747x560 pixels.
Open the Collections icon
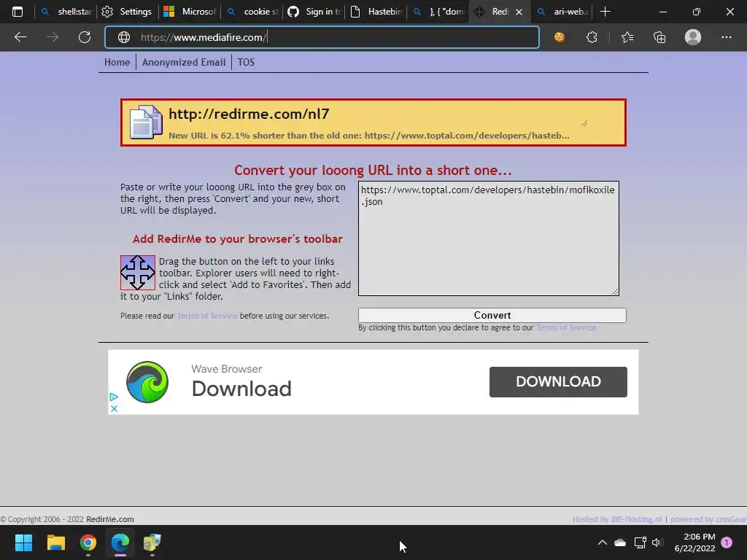click(659, 37)
